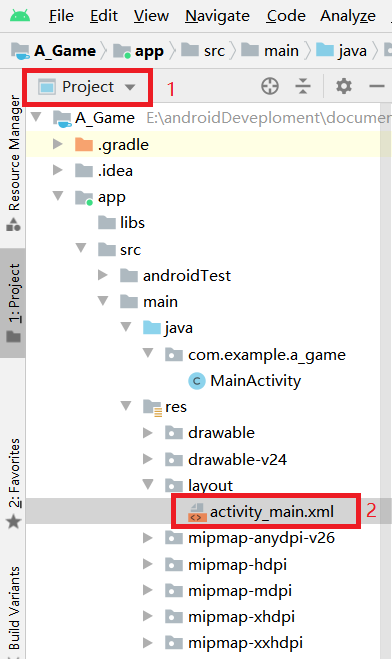This screenshot has width=392, height=659.
Task: Click the layout folder icon
Action: click(174, 485)
